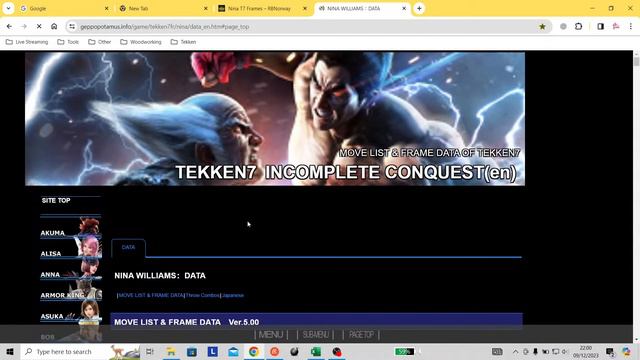Select ANNA in character list
The image size is (640, 360).
[x=71, y=269]
